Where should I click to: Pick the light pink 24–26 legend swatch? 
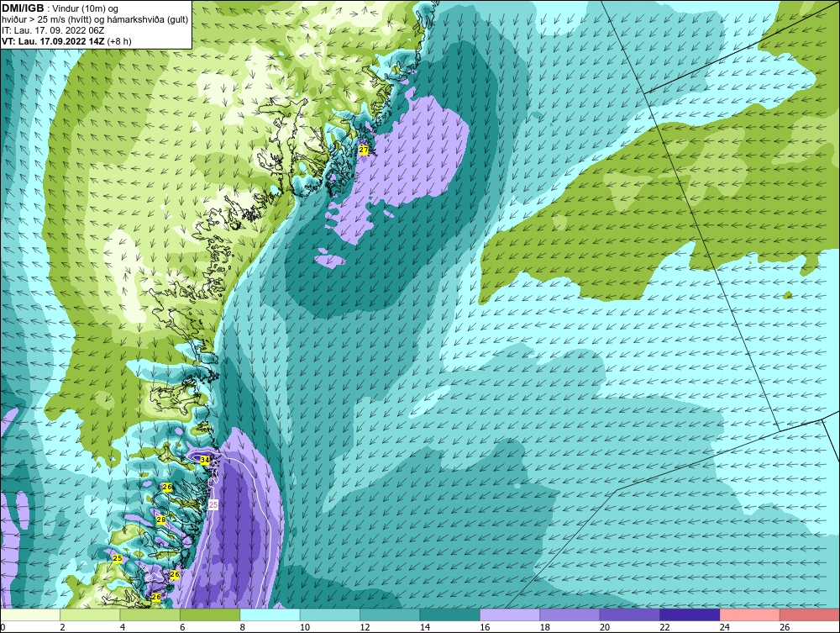click(750, 615)
